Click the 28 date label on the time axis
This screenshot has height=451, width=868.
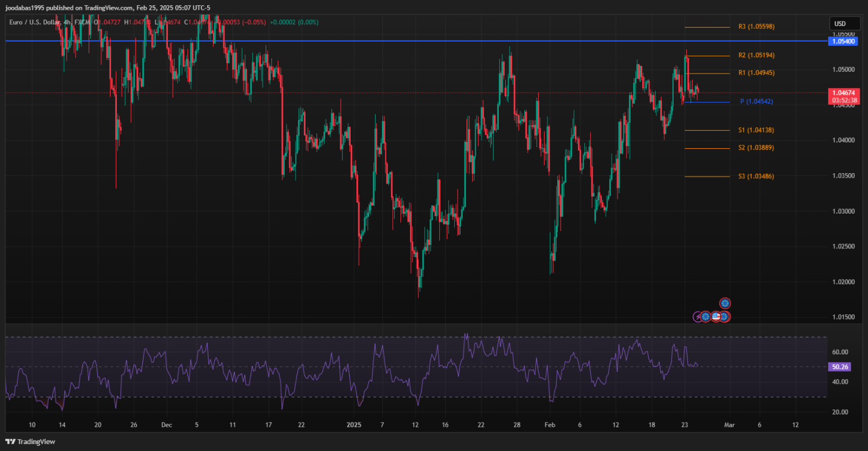click(x=517, y=424)
